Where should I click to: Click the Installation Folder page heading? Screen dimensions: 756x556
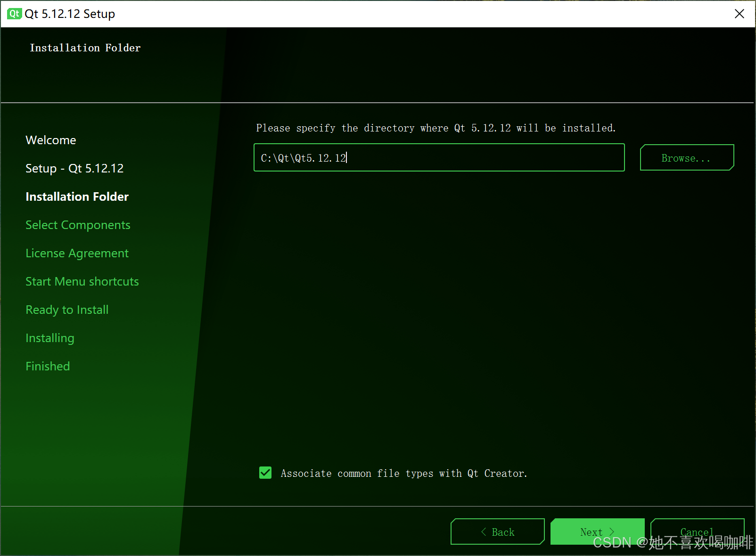(85, 48)
